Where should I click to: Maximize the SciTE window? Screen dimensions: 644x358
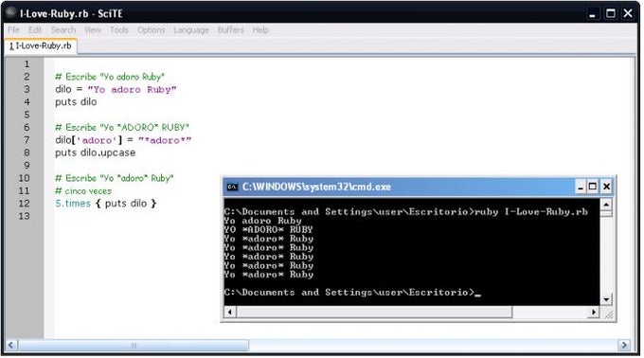pos(611,13)
